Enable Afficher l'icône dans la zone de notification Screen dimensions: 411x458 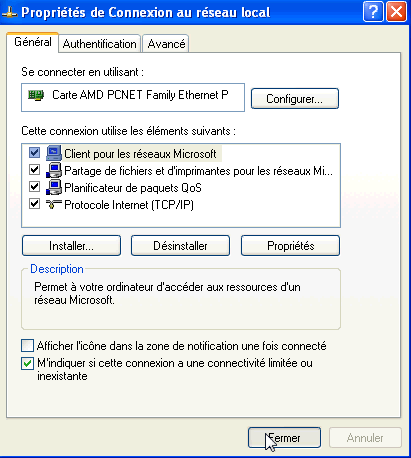tap(27, 346)
